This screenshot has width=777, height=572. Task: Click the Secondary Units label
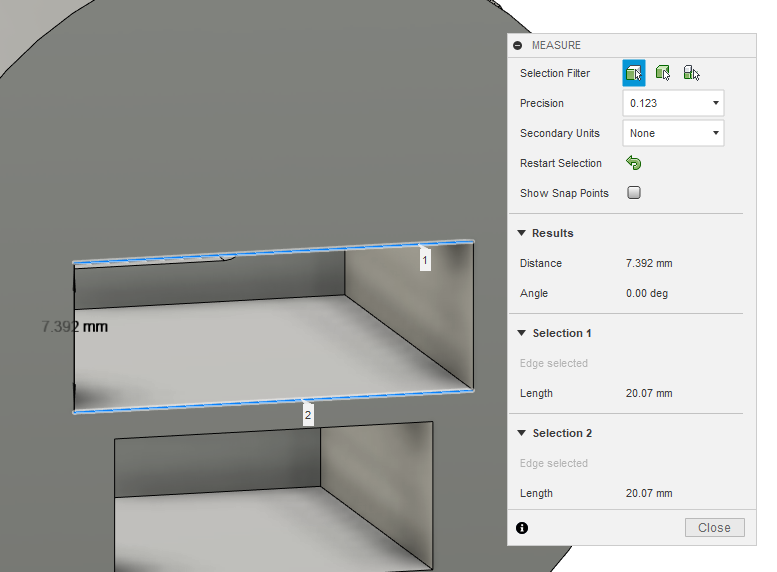click(559, 133)
